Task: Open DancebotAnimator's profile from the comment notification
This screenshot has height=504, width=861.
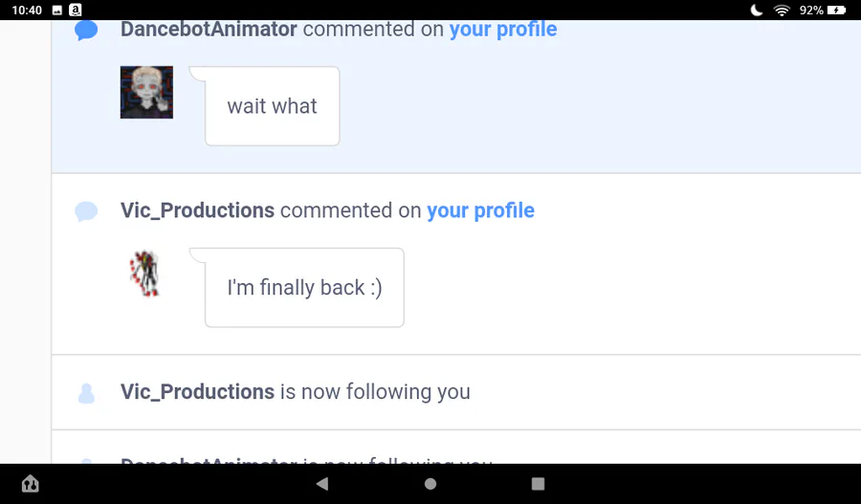Action: pos(209,29)
